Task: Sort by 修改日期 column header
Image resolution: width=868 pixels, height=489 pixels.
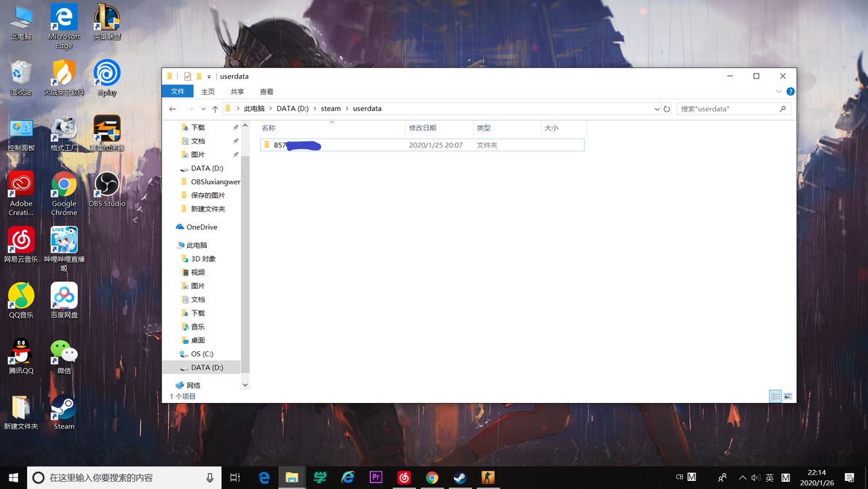Action: click(x=440, y=128)
